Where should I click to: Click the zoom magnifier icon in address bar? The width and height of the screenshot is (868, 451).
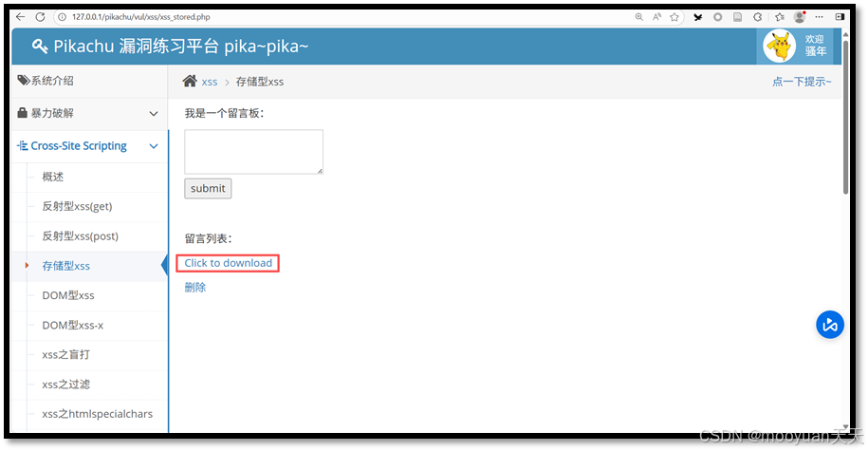pyautogui.click(x=638, y=17)
